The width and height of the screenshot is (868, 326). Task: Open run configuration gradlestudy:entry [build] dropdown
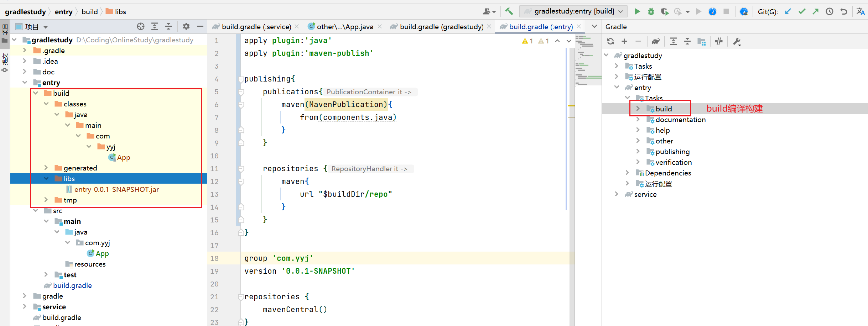pyautogui.click(x=573, y=11)
